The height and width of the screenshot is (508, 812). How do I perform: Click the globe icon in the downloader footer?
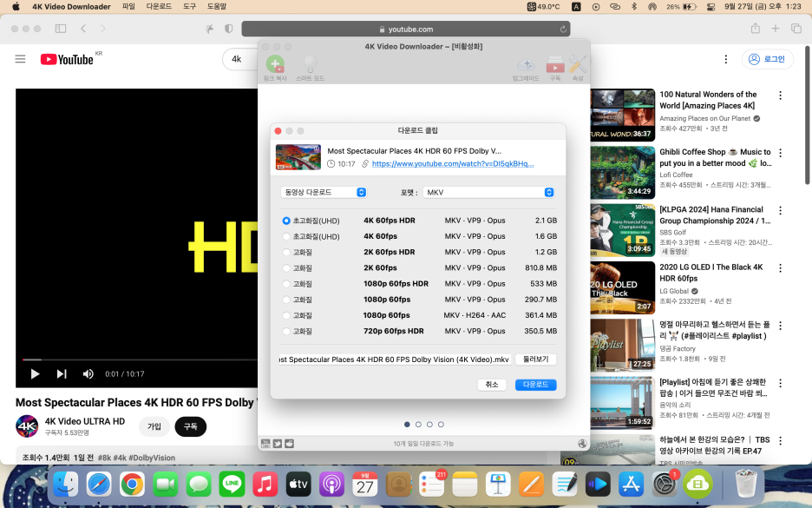tap(583, 443)
